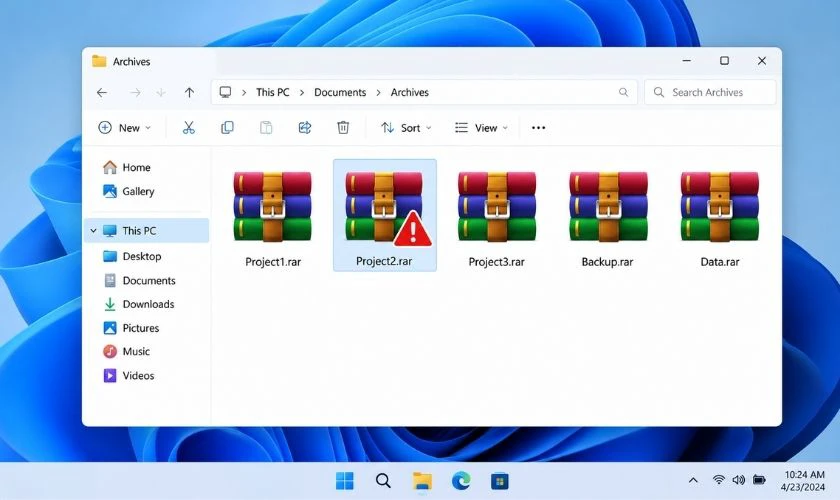Image resolution: width=840 pixels, height=500 pixels.
Task: Select the Project1.rar archive icon
Action: [273, 207]
